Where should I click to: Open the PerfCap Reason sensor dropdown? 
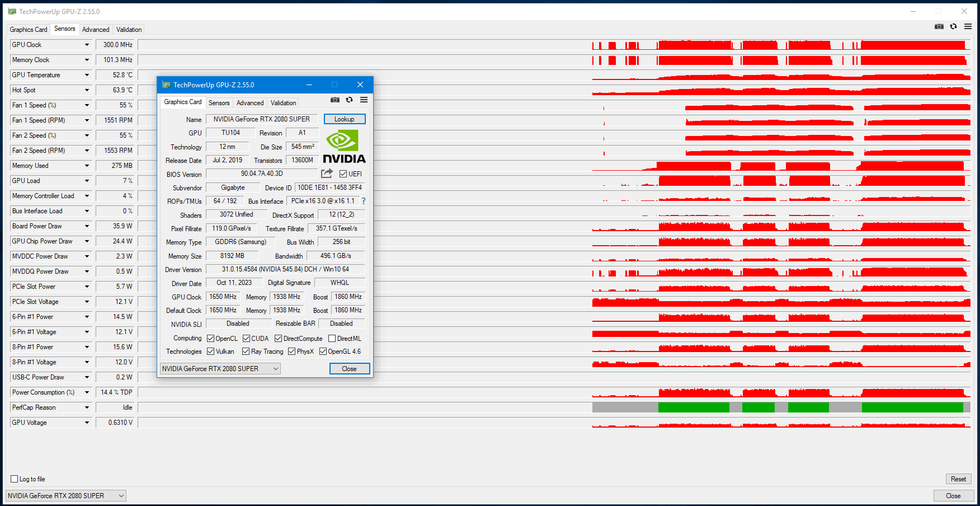[87, 407]
